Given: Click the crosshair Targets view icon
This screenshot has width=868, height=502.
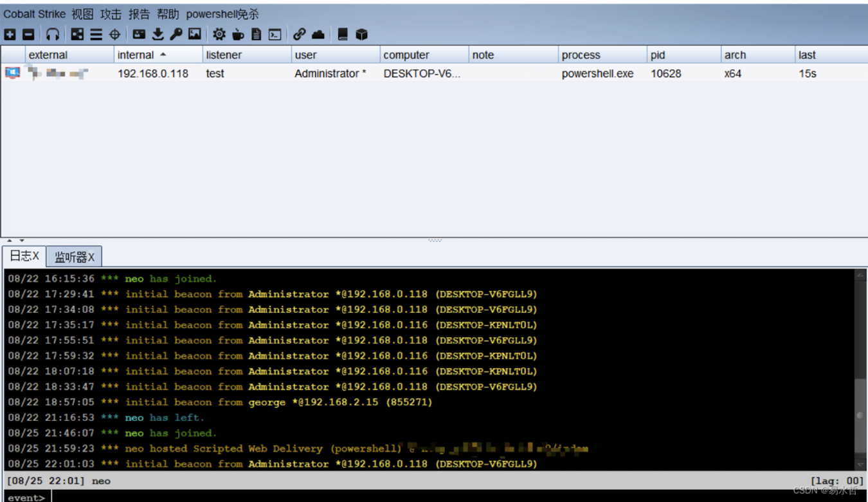Looking at the screenshot, I should (x=115, y=35).
